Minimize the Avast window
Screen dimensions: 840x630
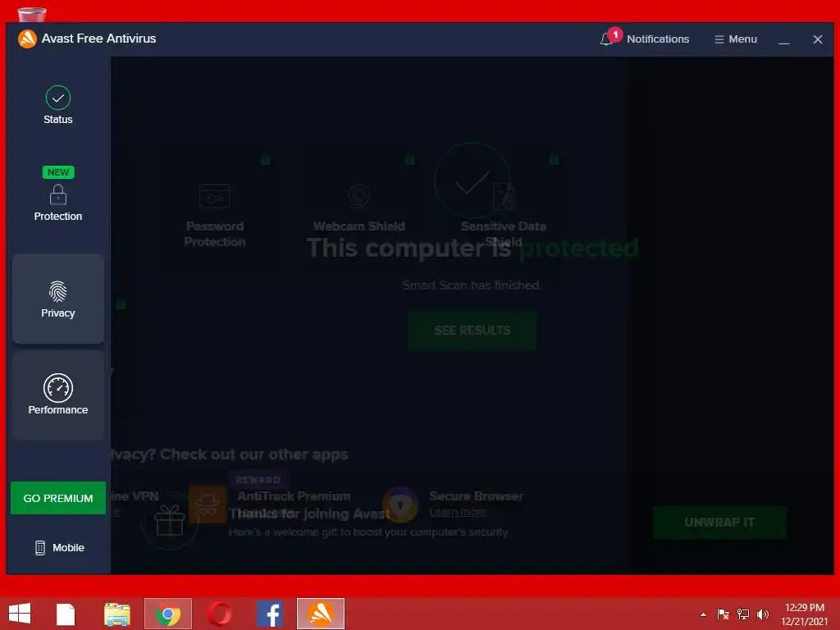[783, 39]
